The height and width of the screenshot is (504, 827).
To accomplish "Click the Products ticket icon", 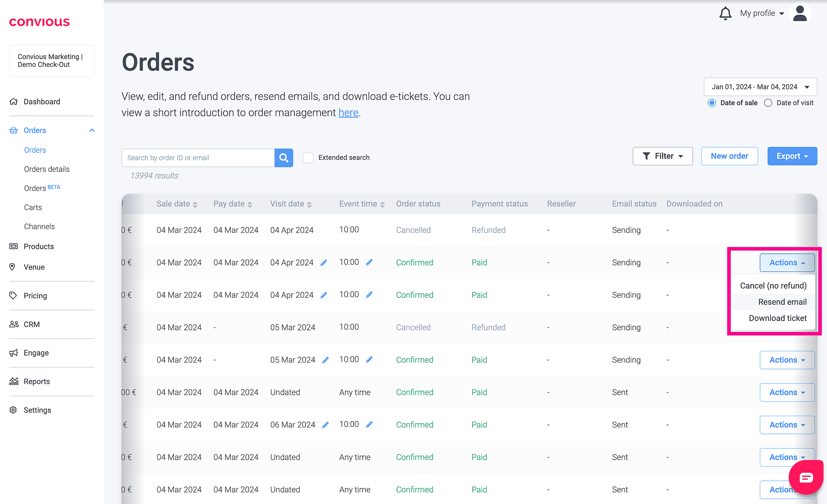I will coord(14,246).
